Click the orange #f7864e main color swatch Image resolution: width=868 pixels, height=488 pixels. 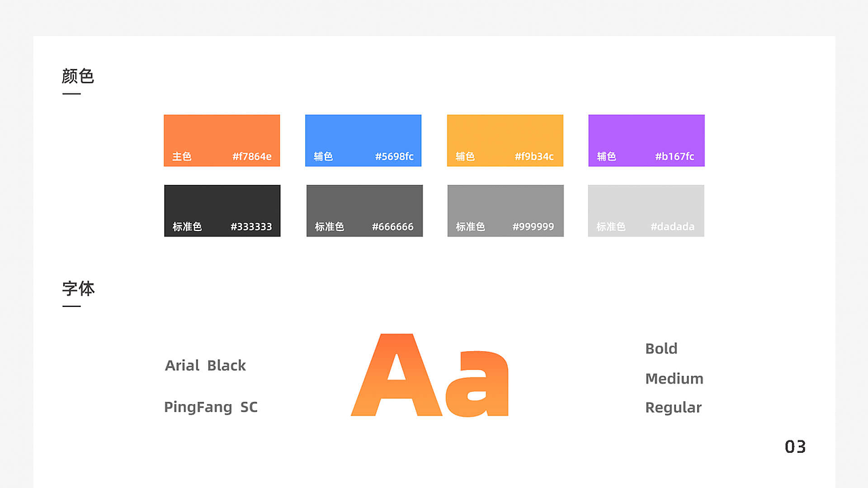(222, 136)
